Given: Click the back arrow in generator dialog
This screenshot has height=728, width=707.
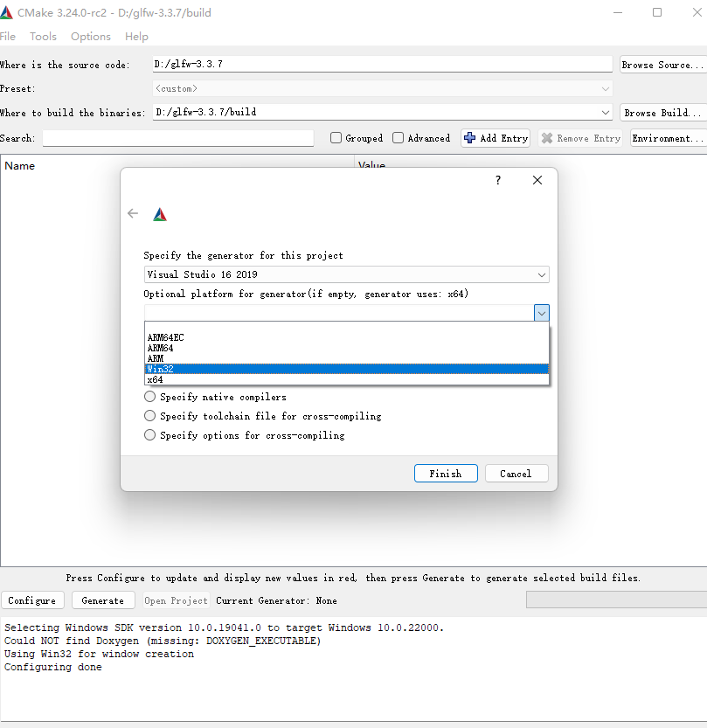Looking at the screenshot, I should pos(133,213).
